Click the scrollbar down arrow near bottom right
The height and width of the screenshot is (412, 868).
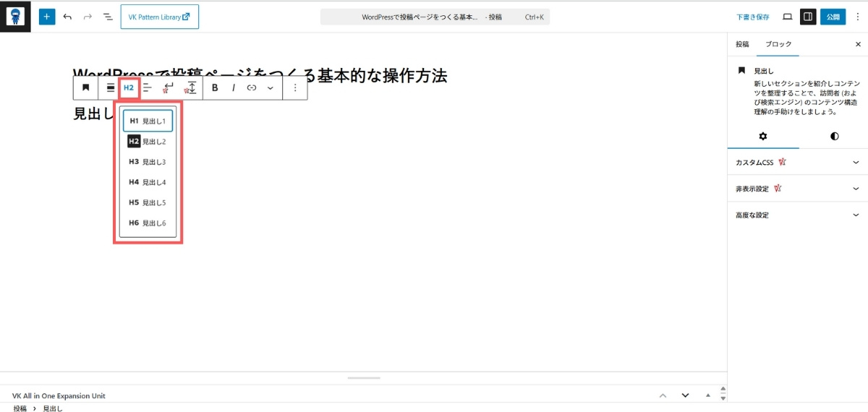click(723, 398)
